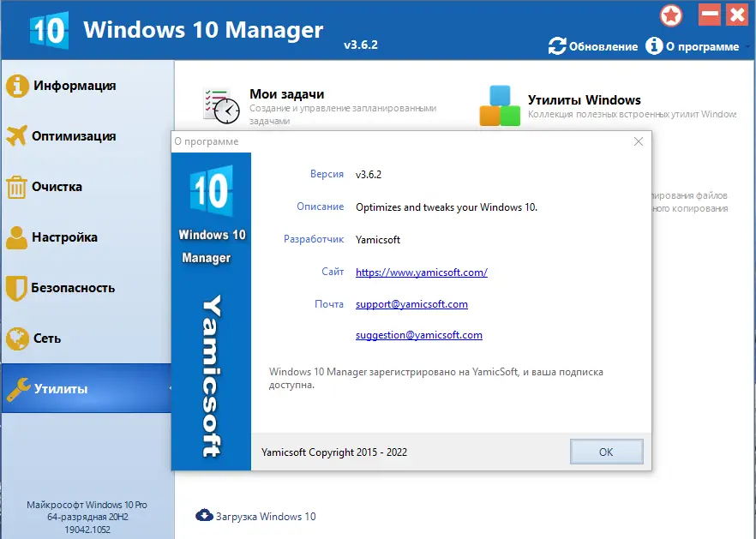Click the Версия label
The width and height of the screenshot is (756, 539).
(x=327, y=174)
